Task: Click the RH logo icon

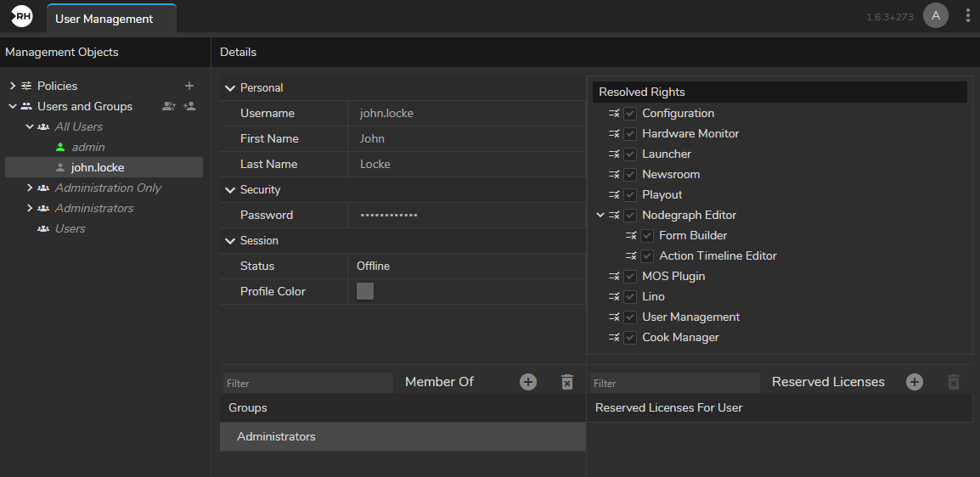Action: (x=21, y=16)
